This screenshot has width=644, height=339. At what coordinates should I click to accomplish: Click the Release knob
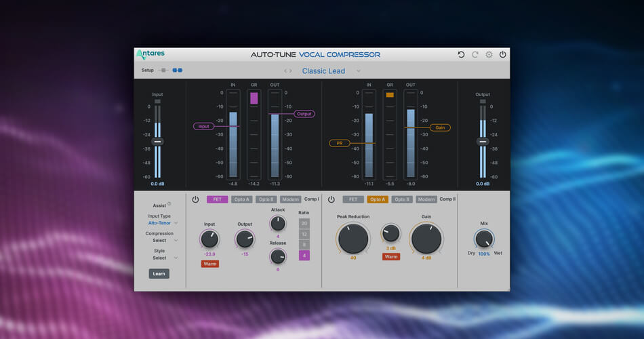click(x=278, y=257)
